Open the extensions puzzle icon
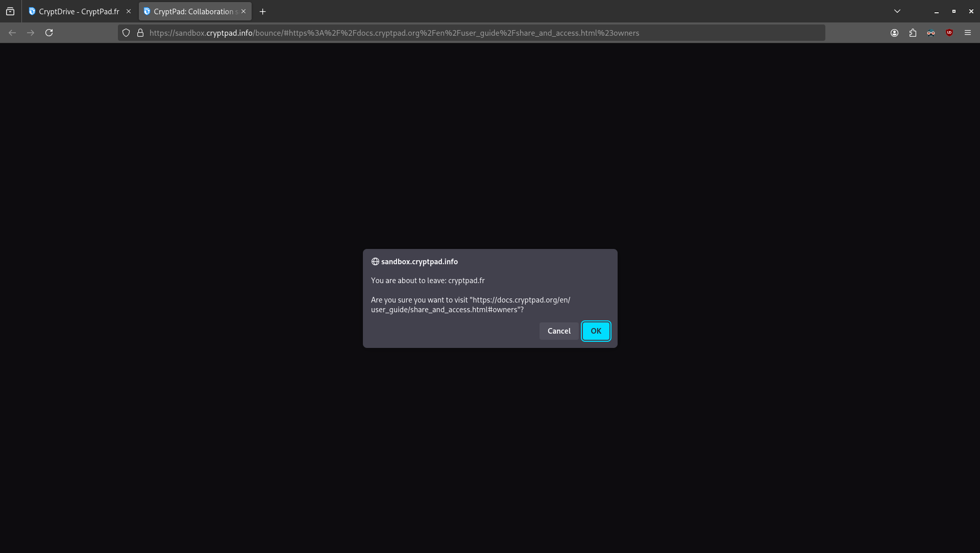This screenshot has width=980, height=553. [913, 33]
